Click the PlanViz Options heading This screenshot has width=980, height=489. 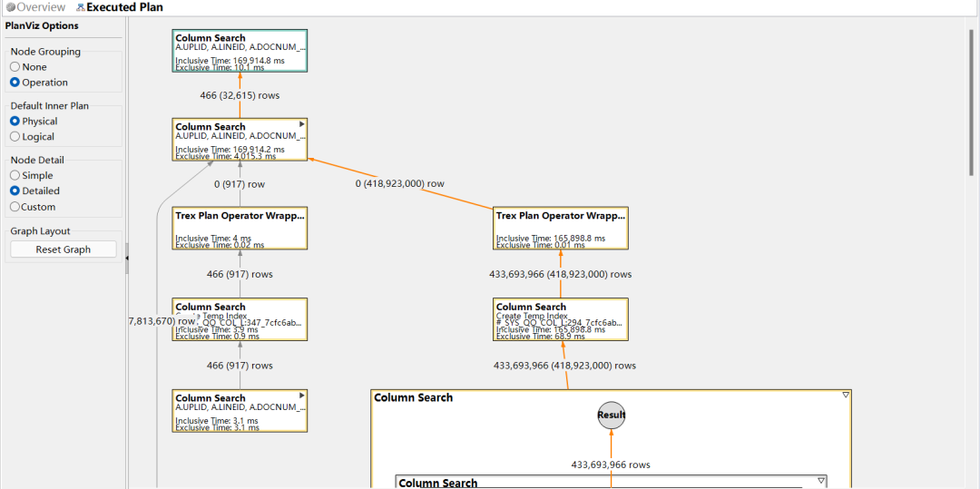point(42,25)
